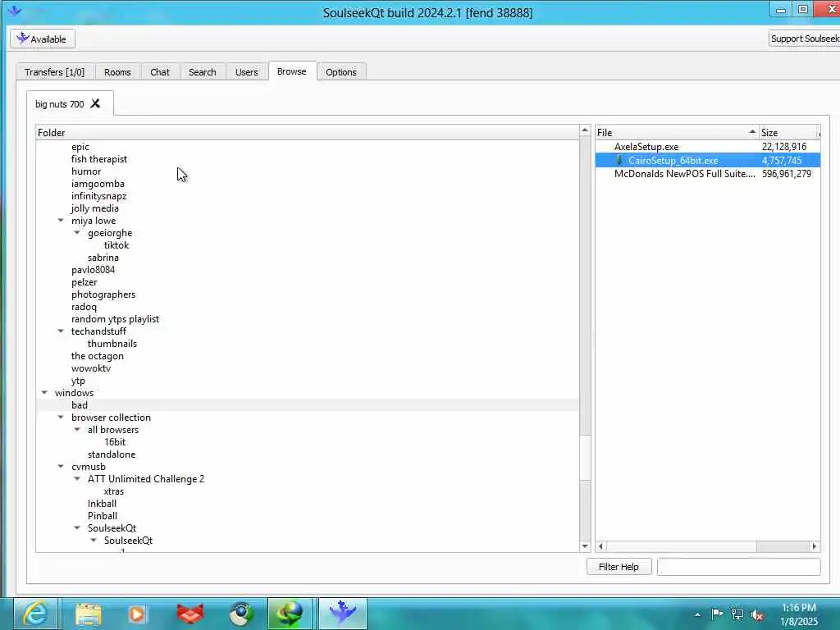Select the random ytps playlist folder

pos(115,319)
